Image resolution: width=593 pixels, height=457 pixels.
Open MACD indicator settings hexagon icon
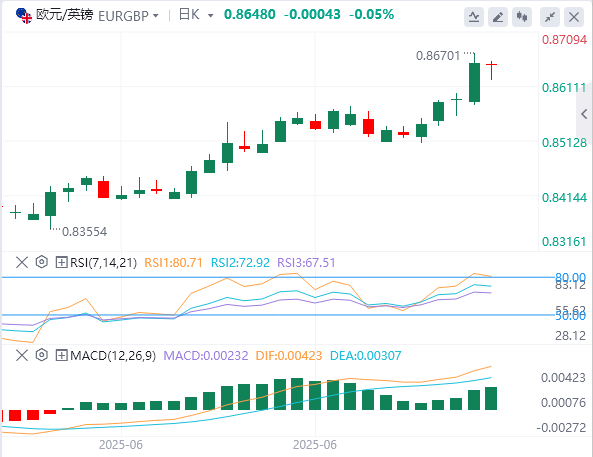point(42,355)
